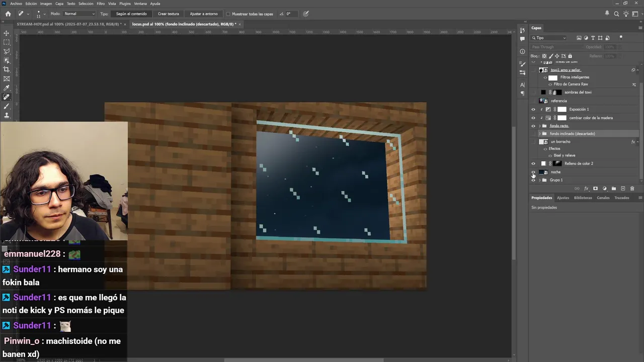Show the fondo inclinado (descartado) group
This screenshot has width=644, height=362.
coord(533,134)
